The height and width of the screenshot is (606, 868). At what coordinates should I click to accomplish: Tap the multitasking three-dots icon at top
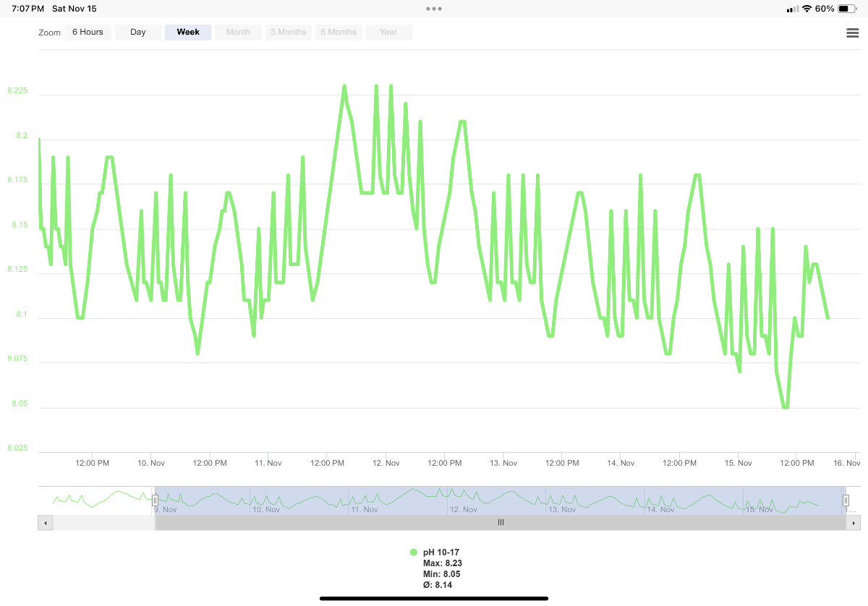(x=433, y=9)
